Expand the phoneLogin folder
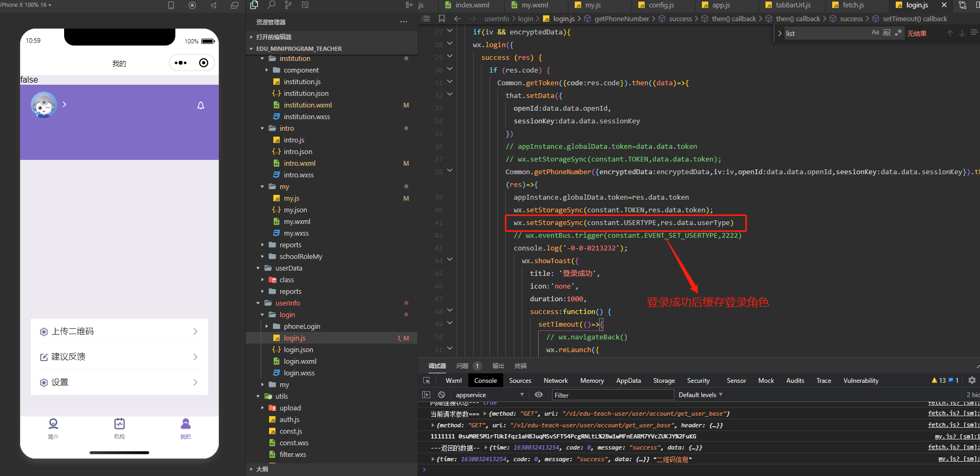The height and width of the screenshot is (476, 980). click(x=266, y=326)
